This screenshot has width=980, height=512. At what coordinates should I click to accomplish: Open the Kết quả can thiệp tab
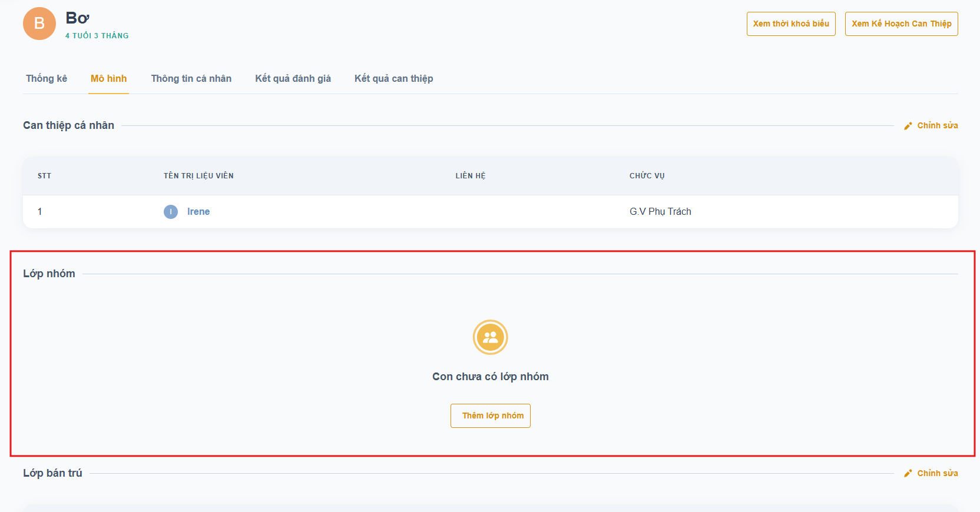click(393, 79)
